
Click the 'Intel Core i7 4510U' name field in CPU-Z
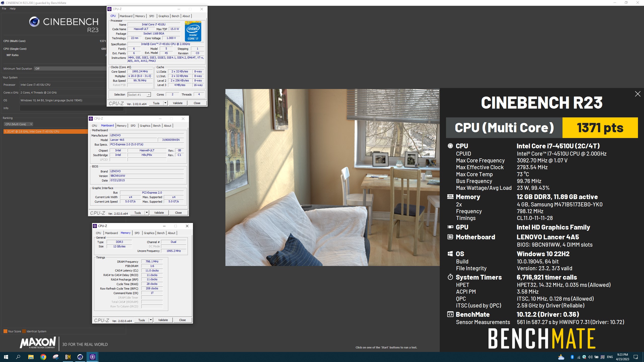tap(154, 24)
